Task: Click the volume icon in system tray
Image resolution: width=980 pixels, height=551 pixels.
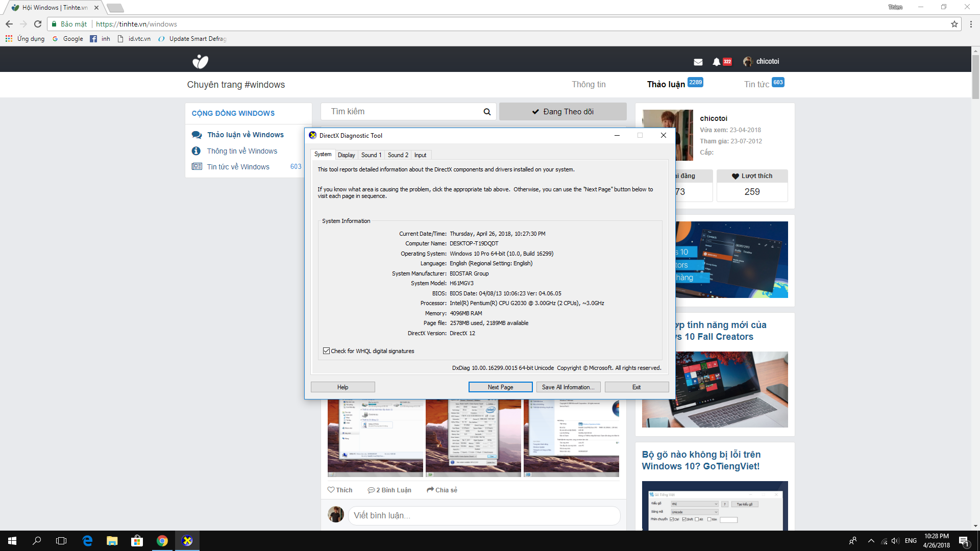Action: point(895,541)
